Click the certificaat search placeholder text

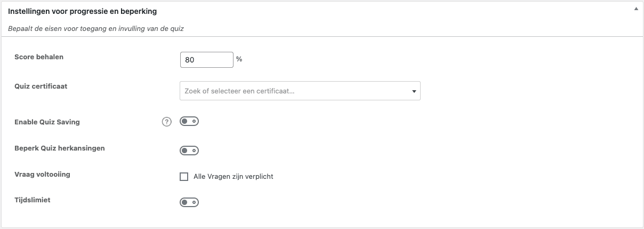point(239,91)
